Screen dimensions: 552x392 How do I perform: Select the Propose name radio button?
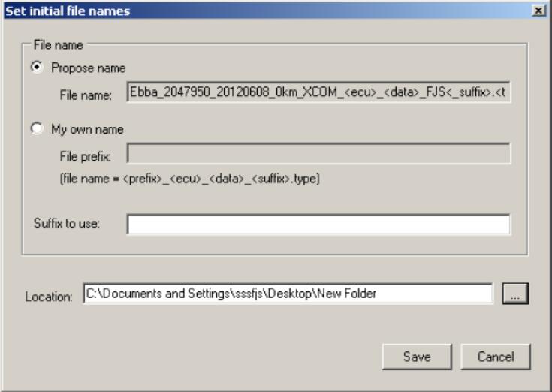(x=37, y=67)
